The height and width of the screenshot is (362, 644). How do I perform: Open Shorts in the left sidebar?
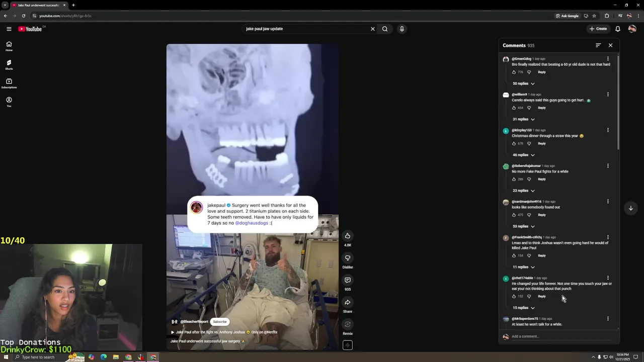pos(9,65)
